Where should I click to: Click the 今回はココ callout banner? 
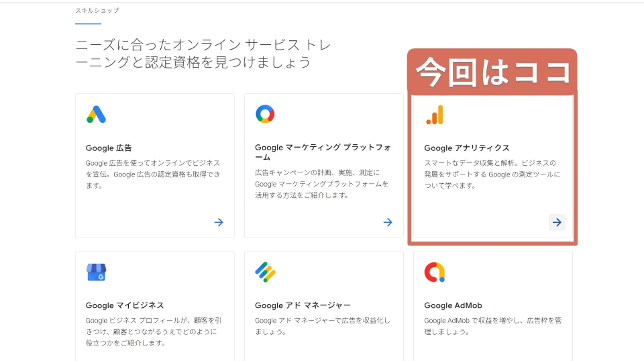click(492, 71)
